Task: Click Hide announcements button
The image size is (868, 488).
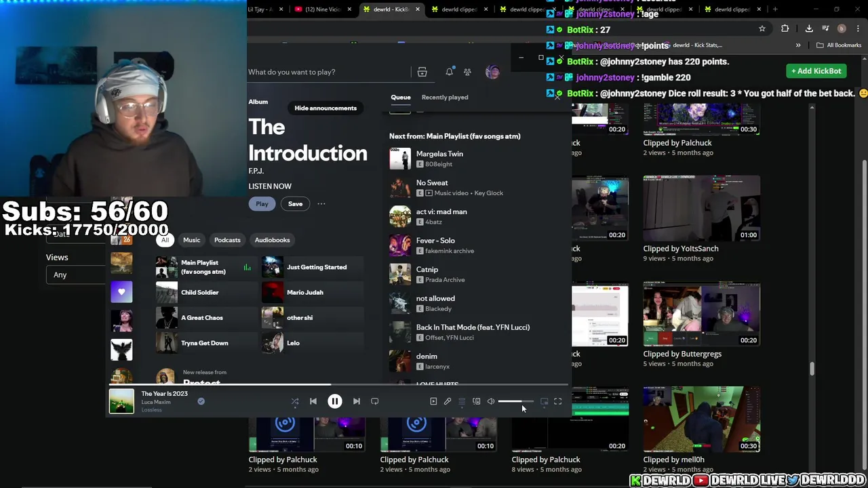Action: coord(325,108)
